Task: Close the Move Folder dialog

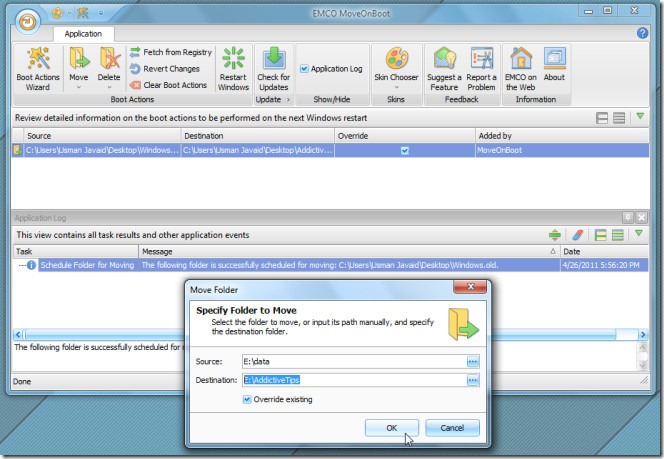Action: click(x=470, y=287)
